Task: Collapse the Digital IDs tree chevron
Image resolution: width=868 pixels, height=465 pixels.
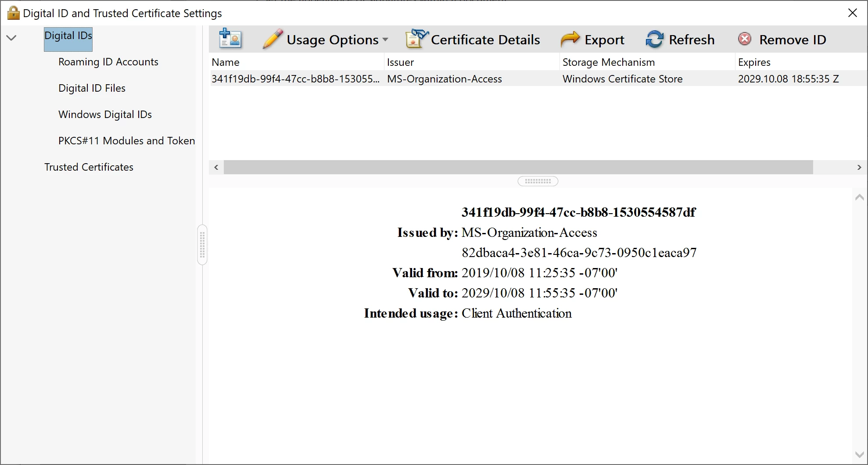Action: coord(11,38)
